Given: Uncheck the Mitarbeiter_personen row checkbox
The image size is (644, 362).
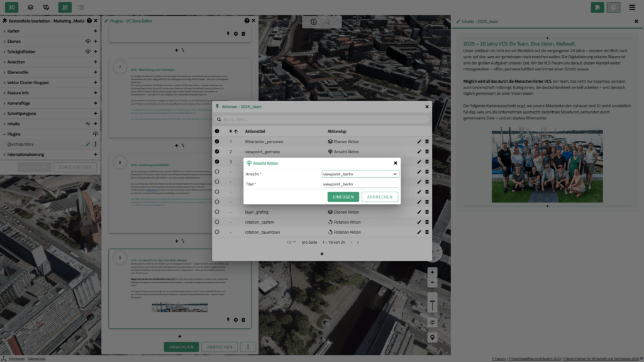Looking at the screenshot, I should coord(217,141).
